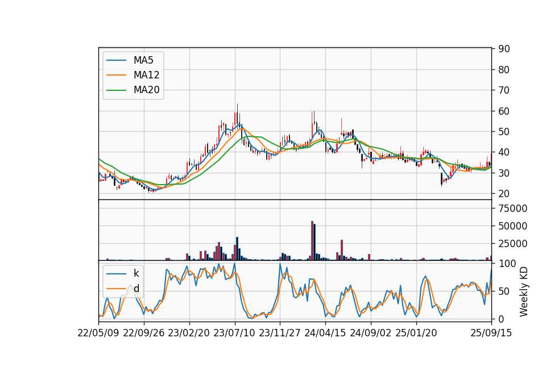Viewport: 546px width, 392px height.
Task: Click the volume axis value 50000
Action: click(513, 226)
